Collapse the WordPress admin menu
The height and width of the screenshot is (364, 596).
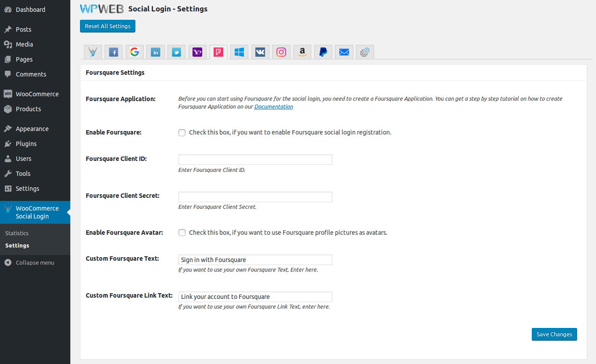(x=35, y=262)
